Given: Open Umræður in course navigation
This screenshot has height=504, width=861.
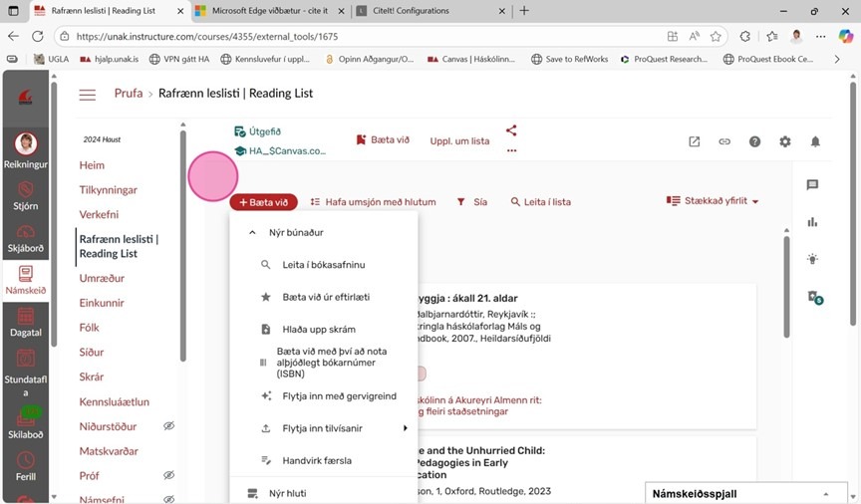Looking at the screenshot, I should 102,277.
